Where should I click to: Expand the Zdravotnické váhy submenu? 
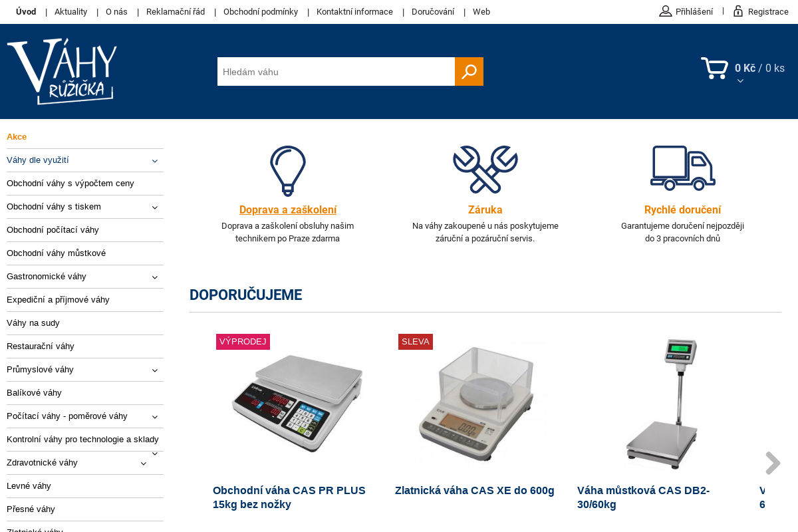click(x=143, y=464)
